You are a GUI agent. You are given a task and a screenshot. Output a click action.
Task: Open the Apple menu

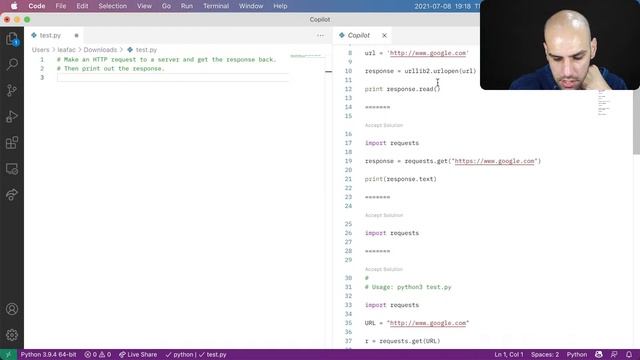click(x=14, y=6)
